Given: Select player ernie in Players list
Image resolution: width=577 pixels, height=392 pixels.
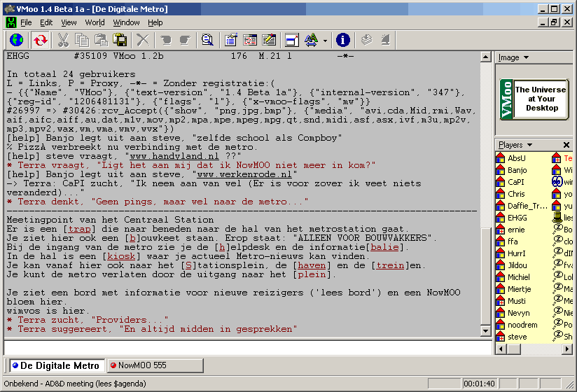Looking at the screenshot, I should point(516,230).
